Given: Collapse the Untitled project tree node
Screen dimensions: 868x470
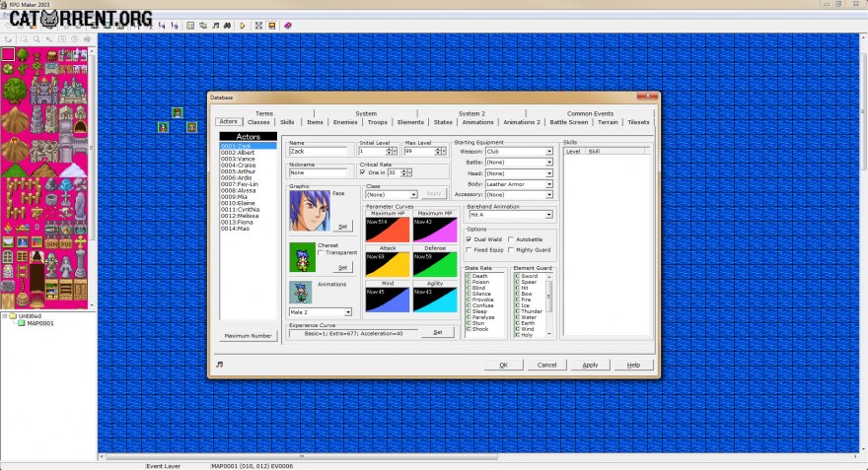Looking at the screenshot, I should [x=4, y=316].
